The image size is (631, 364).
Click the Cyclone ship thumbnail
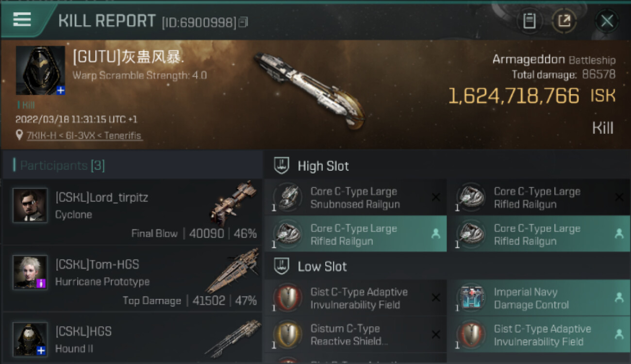click(233, 204)
